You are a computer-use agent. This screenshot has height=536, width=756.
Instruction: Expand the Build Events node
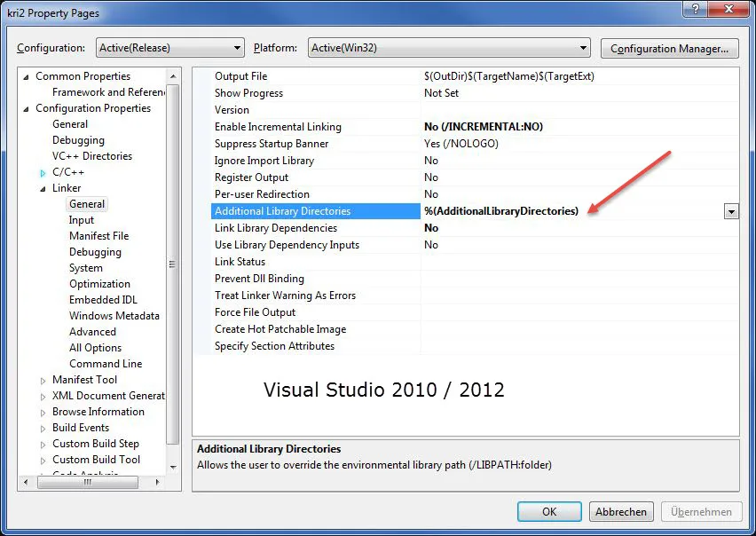[43, 429]
